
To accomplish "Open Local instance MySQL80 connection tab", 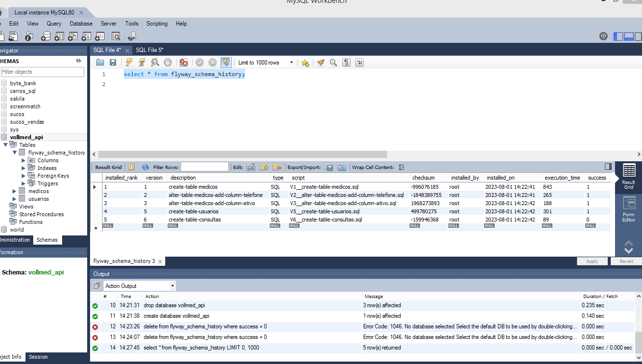I will pos(44,13).
